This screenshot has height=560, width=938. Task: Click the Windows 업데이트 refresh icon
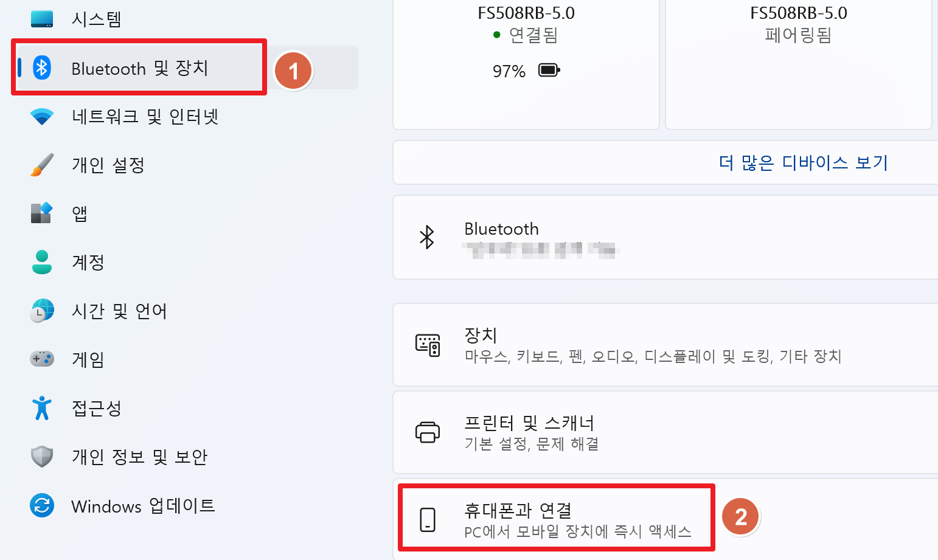(41, 505)
